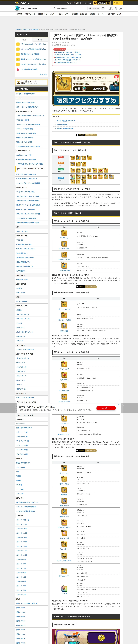Viewport: 138px width, 644px height.
Task: Open ガチャ navigation item
Action: pos(67,14)
